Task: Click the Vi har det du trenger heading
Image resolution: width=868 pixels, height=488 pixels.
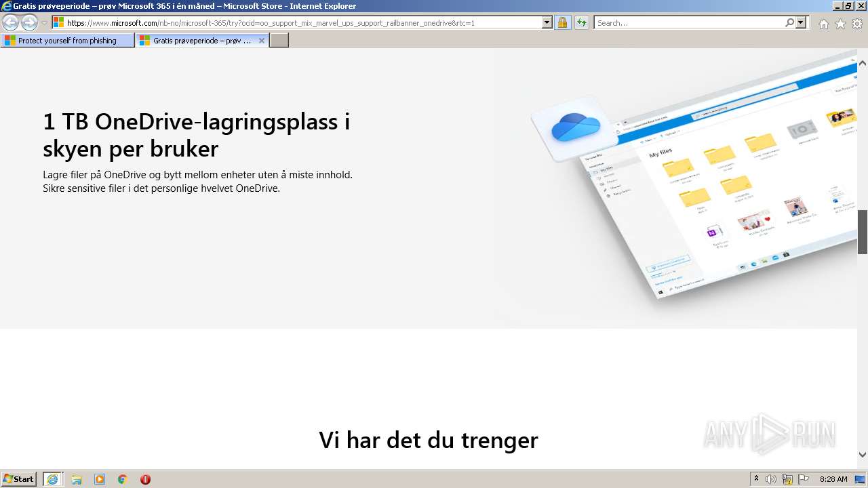Action: click(429, 440)
